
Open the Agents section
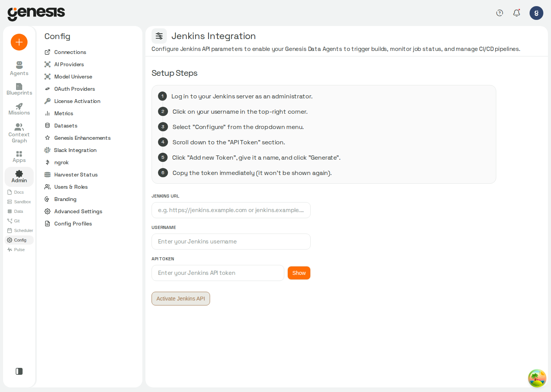tap(19, 69)
